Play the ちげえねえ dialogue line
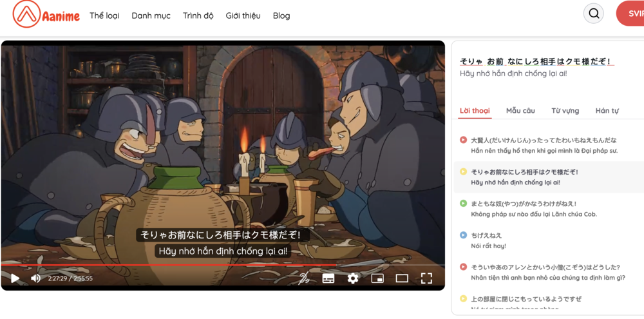 click(x=463, y=235)
